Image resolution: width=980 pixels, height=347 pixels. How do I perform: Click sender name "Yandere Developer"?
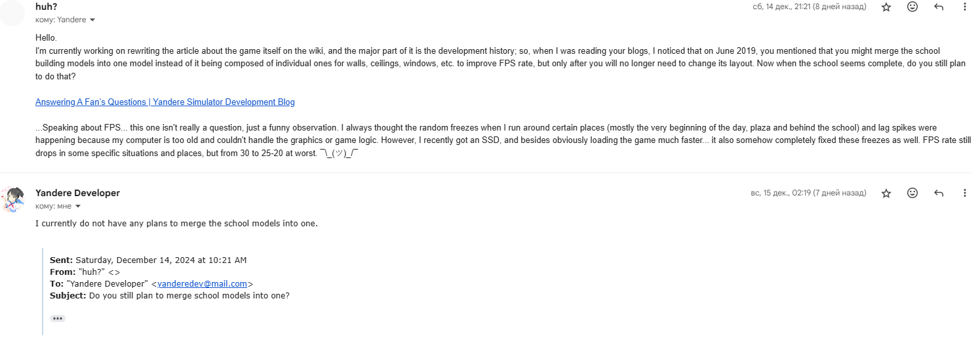[x=77, y=193]
